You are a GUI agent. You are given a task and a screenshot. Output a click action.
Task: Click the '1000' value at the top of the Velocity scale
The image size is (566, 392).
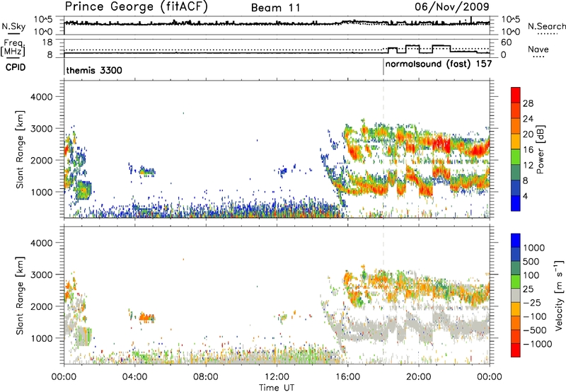tap(534, 248)
